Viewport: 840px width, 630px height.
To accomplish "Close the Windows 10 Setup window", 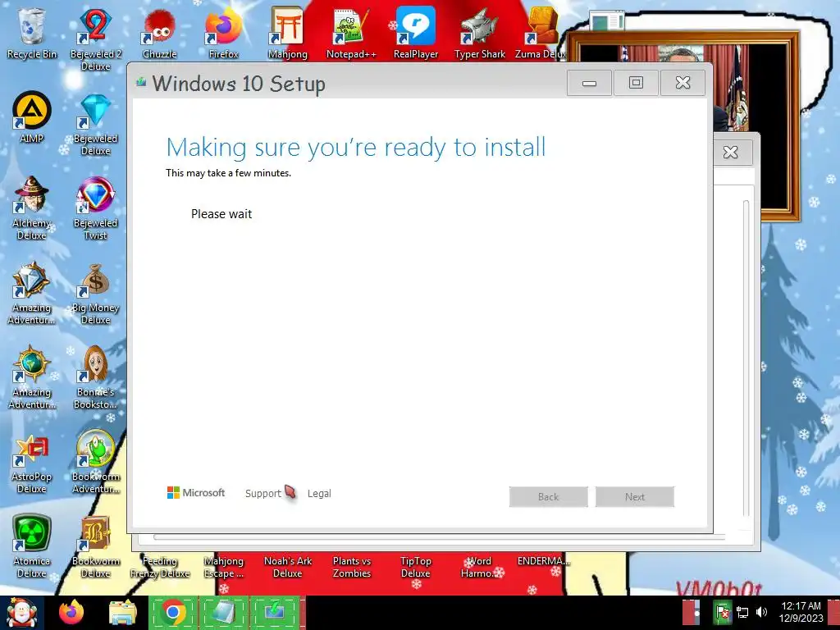I will pyautogui.click(x=682, y=83).
